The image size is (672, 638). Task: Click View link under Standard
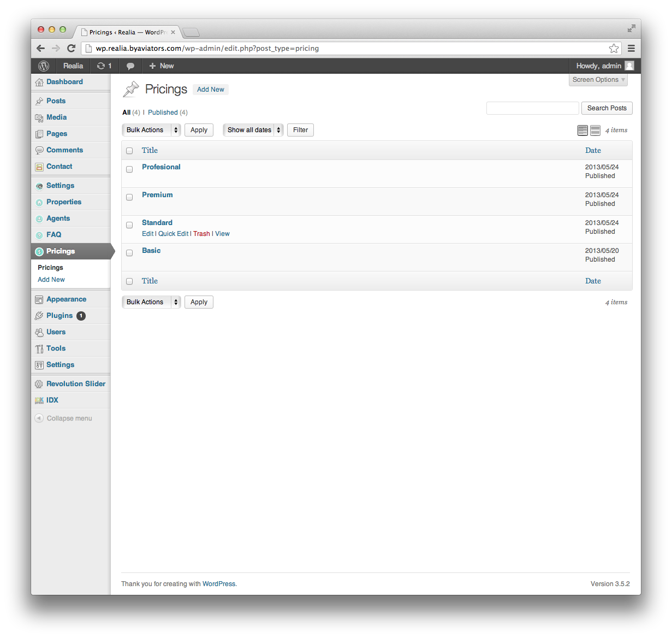point(222,234)
